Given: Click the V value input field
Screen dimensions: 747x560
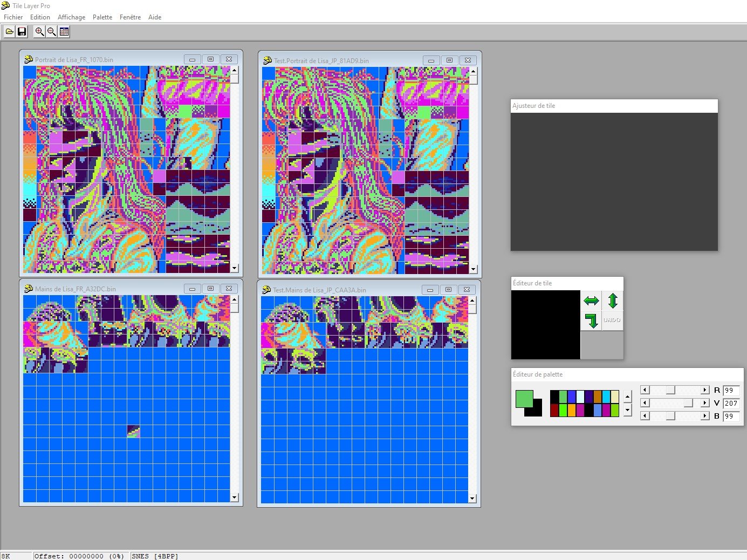Looking at the screenshot, I should [x=731, y=403].
